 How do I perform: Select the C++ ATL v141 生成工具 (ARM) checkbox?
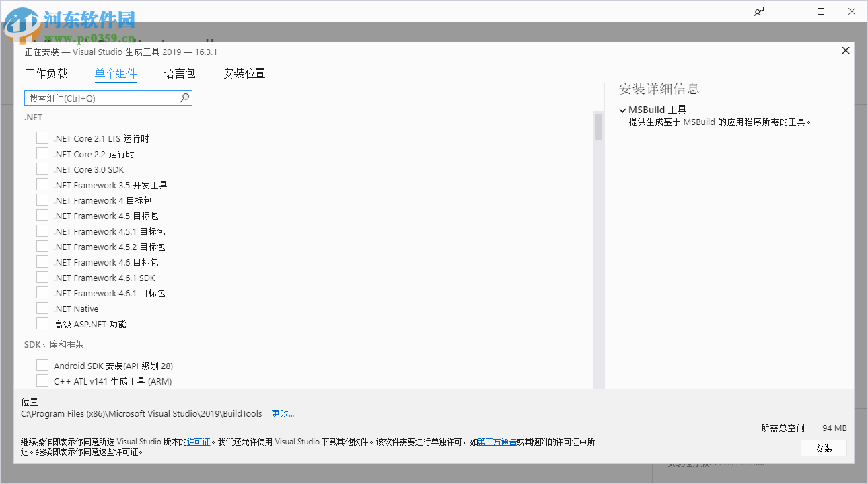[x=42, y=380]
